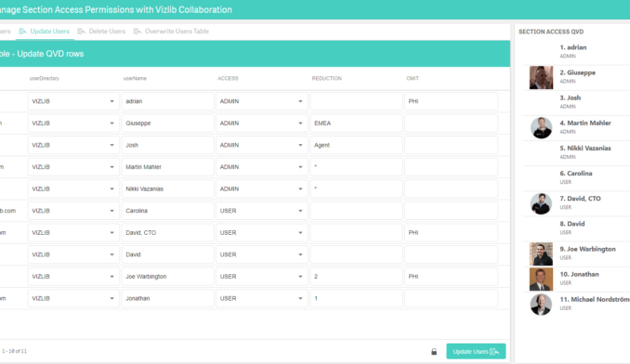This screenshot has height=364, width=630.
Task: Click the REDUCTION field for Jonathan row
Action: [356, 298]
